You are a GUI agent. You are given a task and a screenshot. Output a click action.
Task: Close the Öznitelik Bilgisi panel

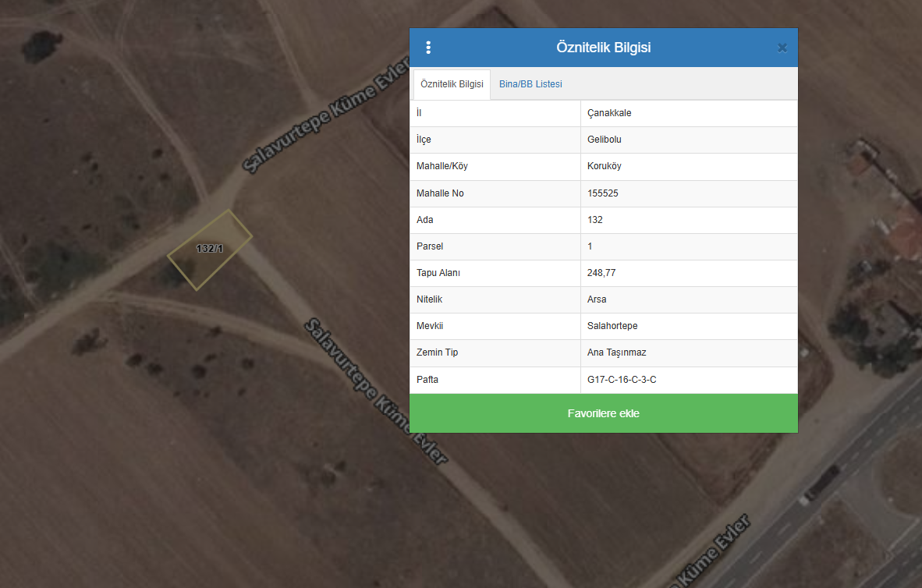pyautogui.click(x=782, y=48)
